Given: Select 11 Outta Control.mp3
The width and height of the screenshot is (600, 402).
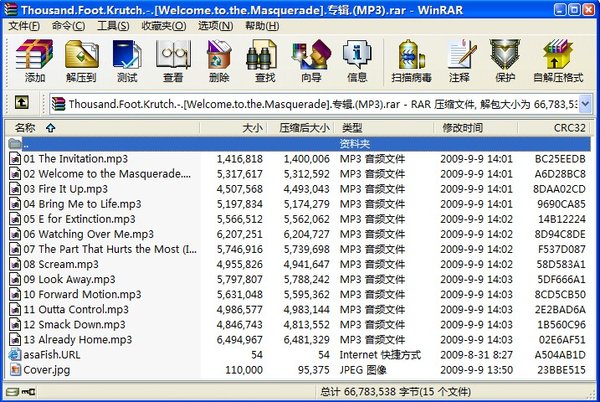Looking at the screenshot, I should pos(76,309).
